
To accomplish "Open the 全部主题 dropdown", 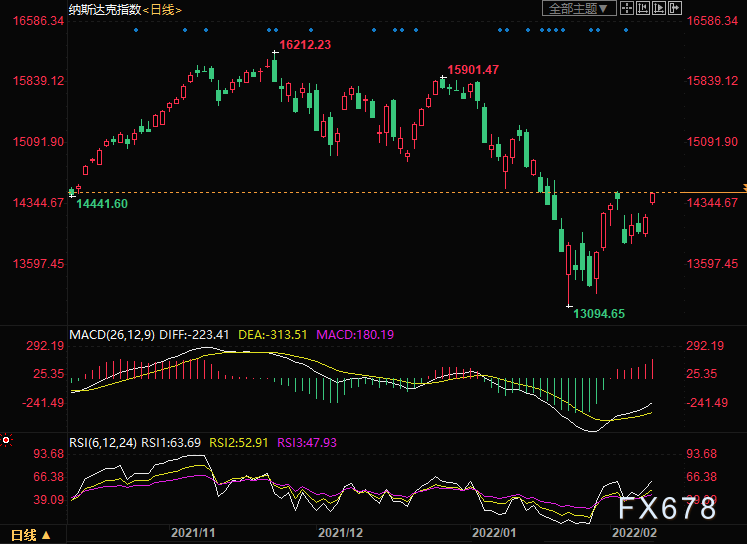I will click(x=579, y=8).
